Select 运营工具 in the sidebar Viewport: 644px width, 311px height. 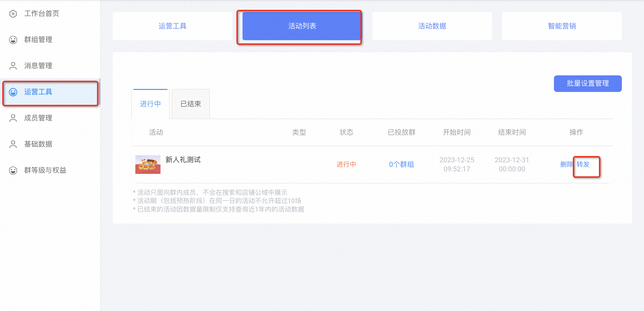(x=50, y=92)
